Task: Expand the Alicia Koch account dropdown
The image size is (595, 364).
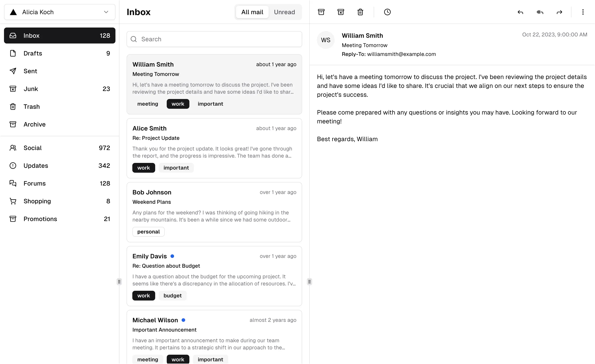Action: coord(60,12)
